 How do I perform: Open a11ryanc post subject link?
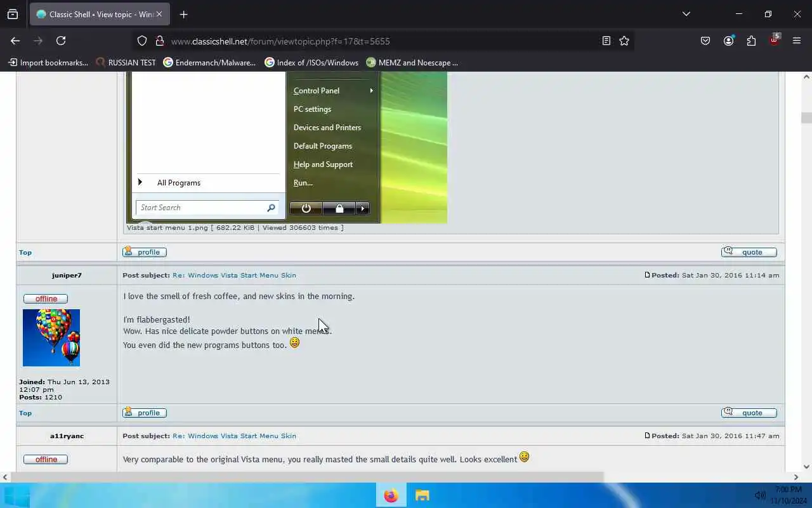click(234, 436)
